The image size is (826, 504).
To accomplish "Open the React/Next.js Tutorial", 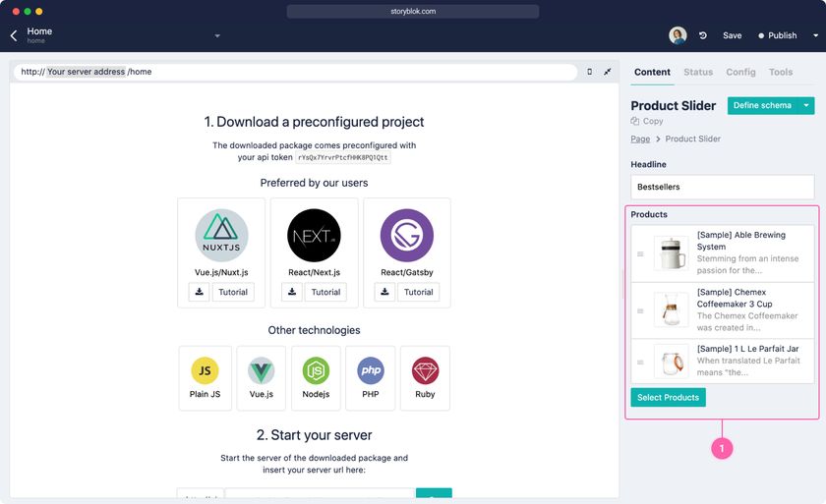I will click(325, 292).
